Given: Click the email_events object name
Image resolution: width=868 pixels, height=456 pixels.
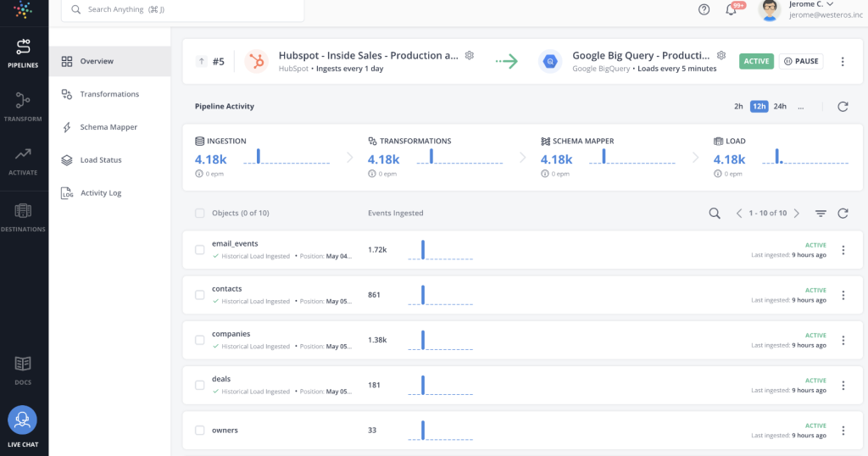Looking at the screenshot, I should point(235,243).
